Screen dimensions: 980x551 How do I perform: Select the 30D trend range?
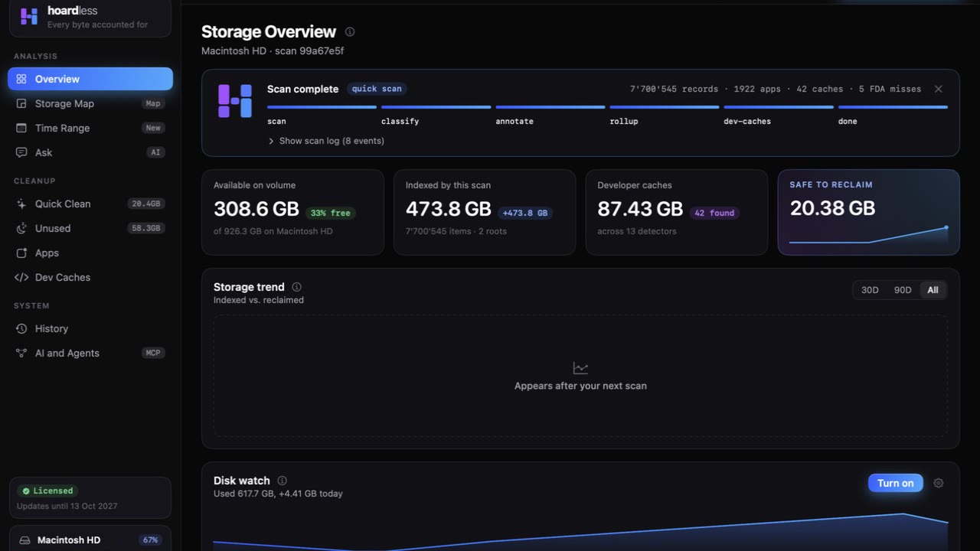coord(870,290)
